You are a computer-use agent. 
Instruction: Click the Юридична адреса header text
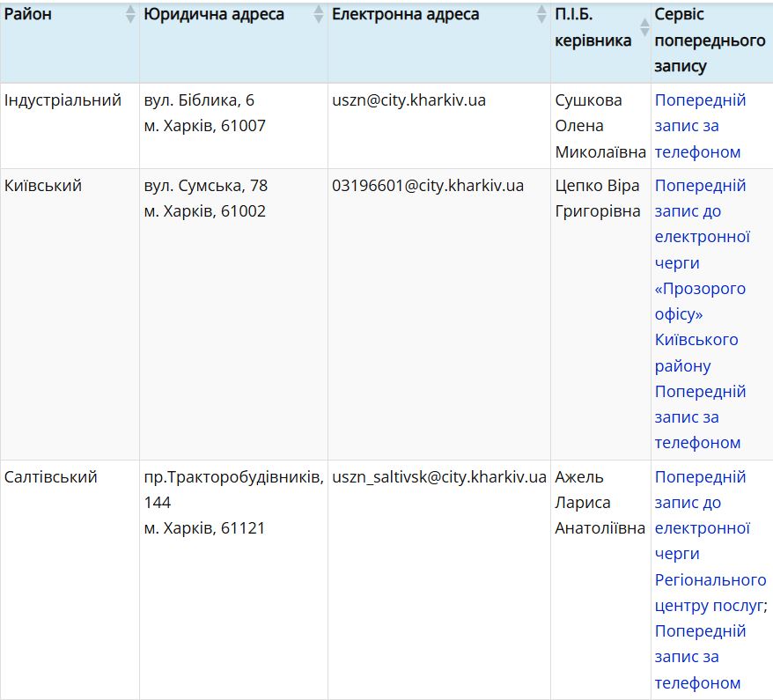click(214, 15)
